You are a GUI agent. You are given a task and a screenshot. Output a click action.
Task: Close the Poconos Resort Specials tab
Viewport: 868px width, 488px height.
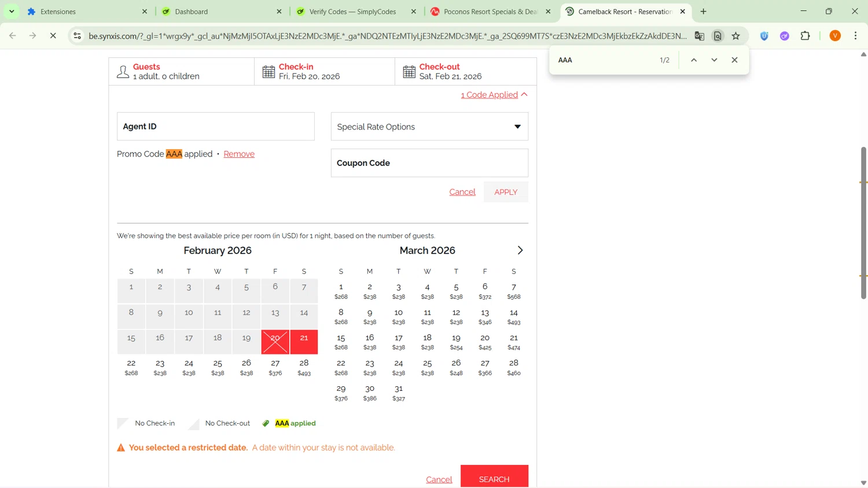[x=548, y=12]
